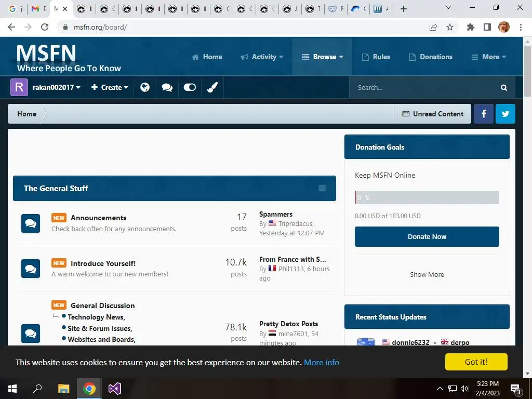
Task: Click the tab search chevron
Action: click(x=448, y=7)
